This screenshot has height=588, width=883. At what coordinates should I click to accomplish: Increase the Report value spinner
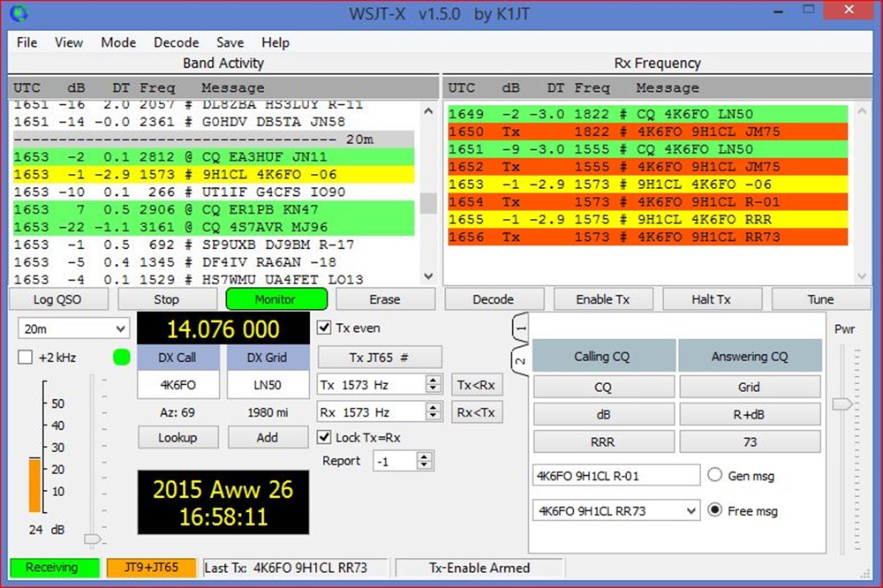(x=425, y=456)
